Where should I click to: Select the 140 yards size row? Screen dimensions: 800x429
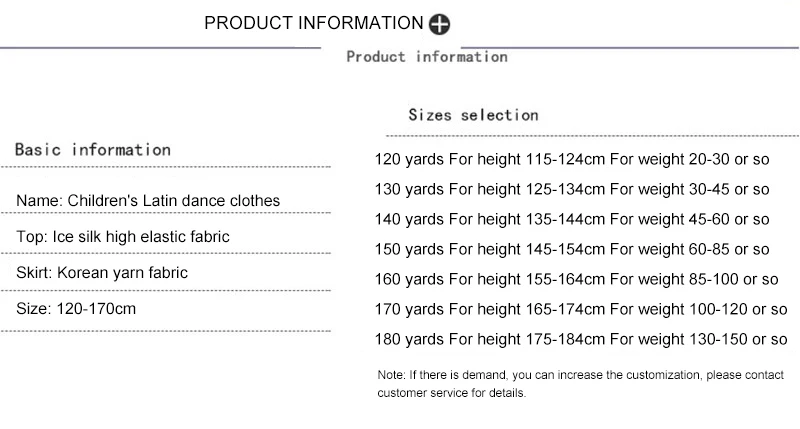572,219
